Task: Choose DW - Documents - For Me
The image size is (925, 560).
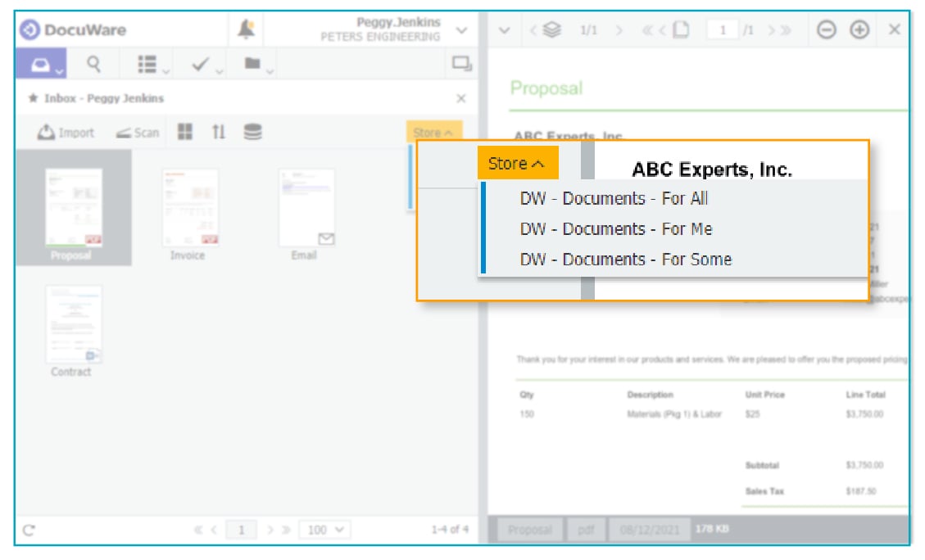Action: (616, 228)
